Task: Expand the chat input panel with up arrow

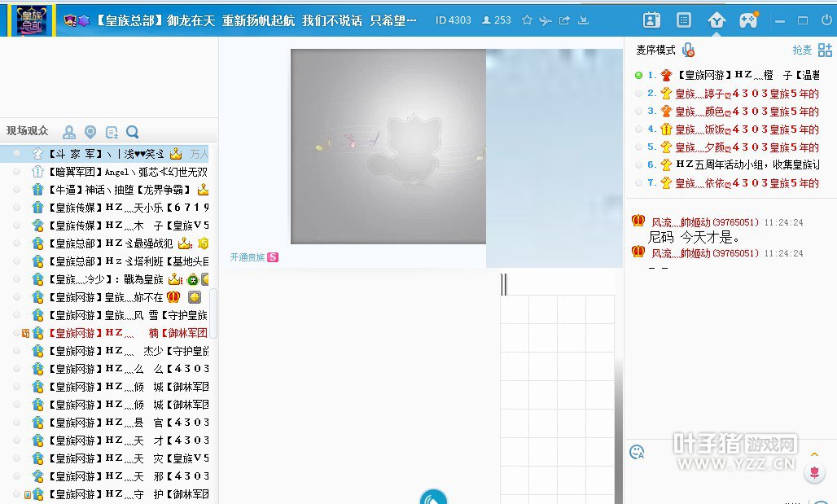Action: click(813, 454)
